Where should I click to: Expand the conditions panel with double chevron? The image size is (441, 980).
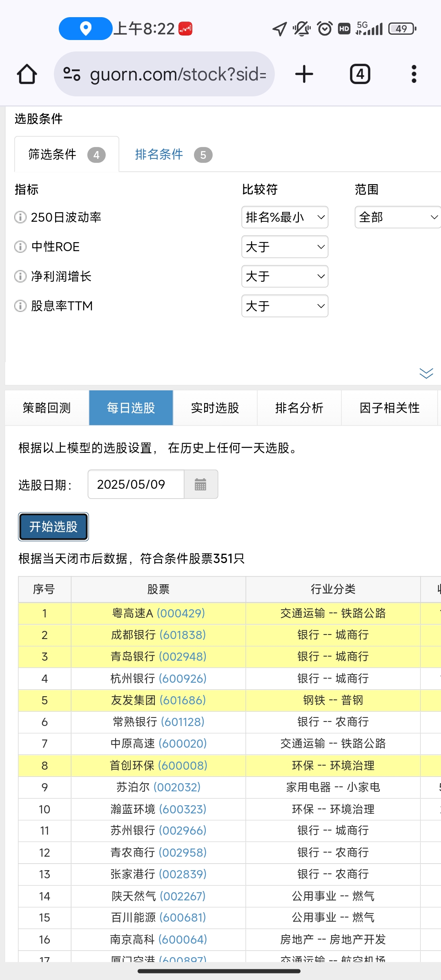[426, 373]
